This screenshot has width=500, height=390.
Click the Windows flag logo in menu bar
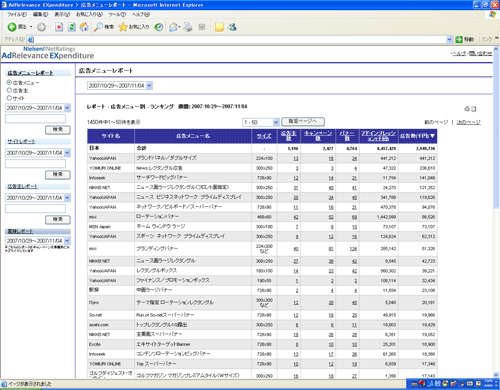click(492, 14)
